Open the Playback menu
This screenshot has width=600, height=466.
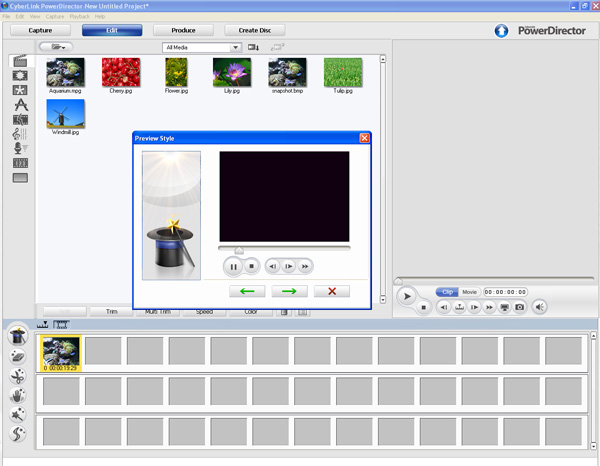coord(79,16)
